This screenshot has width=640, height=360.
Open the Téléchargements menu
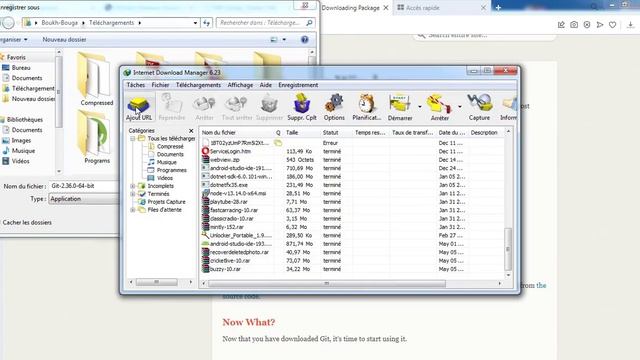pos(198,85)
